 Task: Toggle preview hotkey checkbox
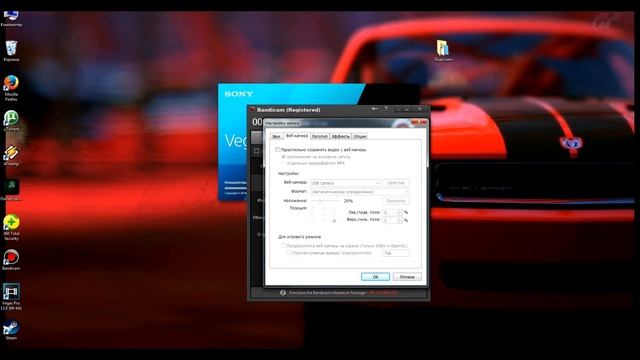pyautogui.click(x=289, y=253)
